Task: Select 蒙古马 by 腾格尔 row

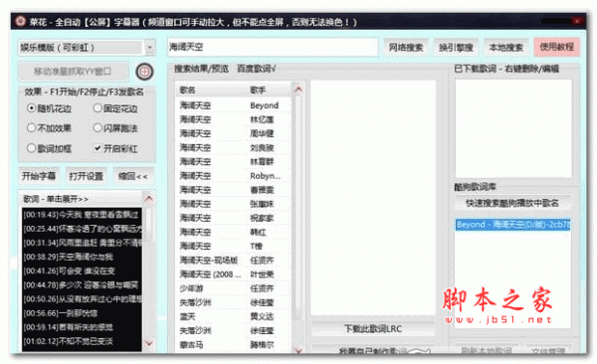Action: (x=233, y=344)
